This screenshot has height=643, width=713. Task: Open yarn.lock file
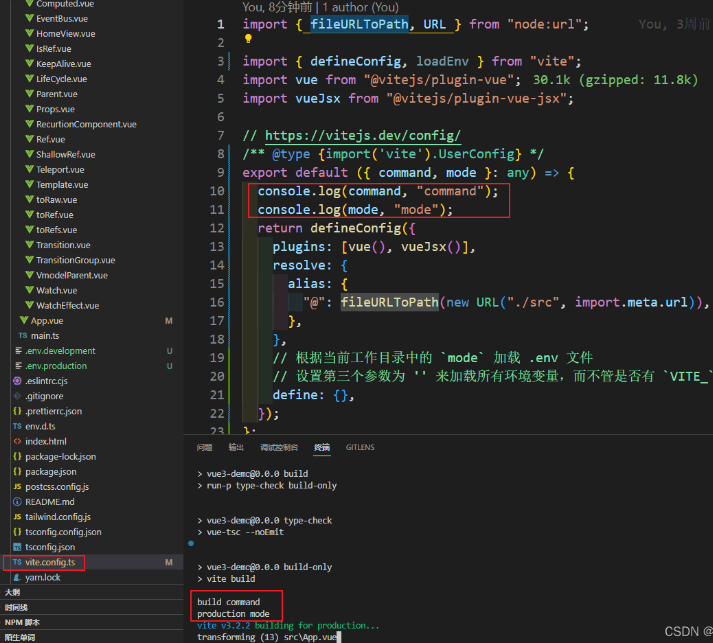43,577
